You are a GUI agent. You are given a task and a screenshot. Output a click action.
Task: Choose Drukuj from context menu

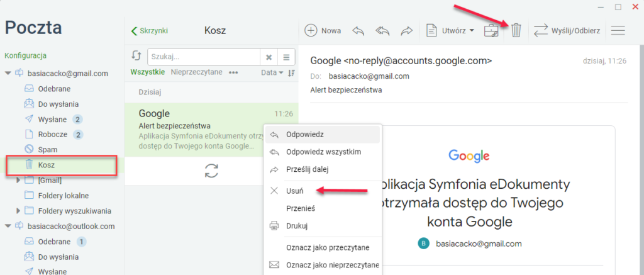(323, 226)
